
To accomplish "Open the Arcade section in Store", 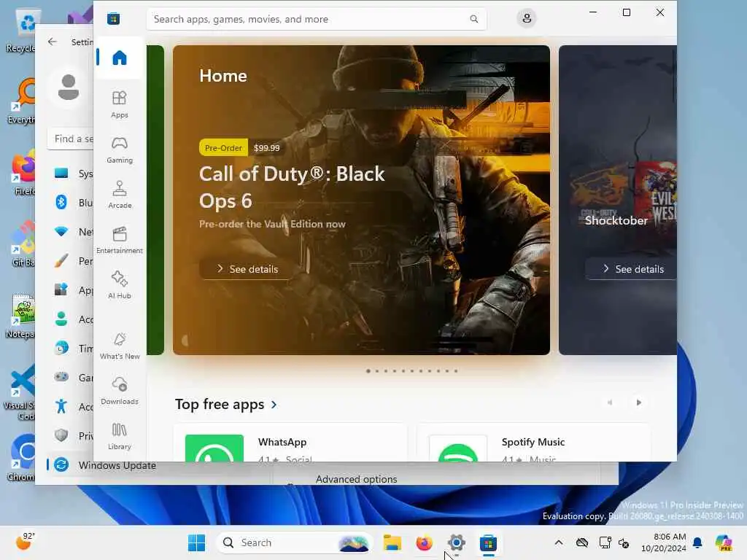I will pos(120,195).
